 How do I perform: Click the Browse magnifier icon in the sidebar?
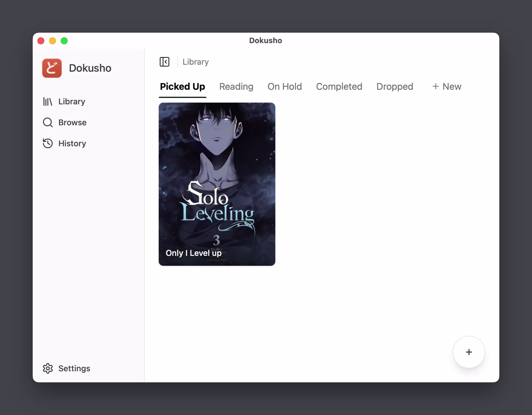coord(48,122)
